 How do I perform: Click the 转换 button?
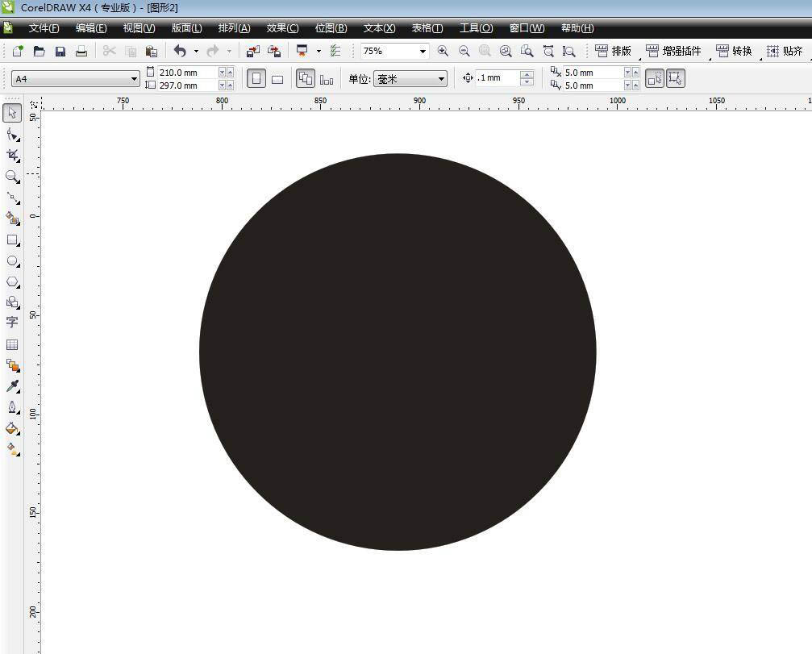(x=734, y=51)
